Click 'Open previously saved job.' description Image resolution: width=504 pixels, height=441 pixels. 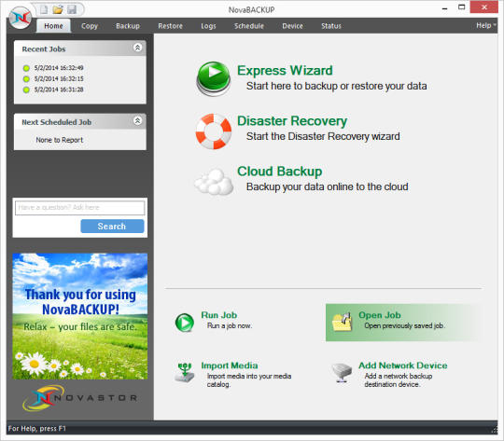(x=405, y=325)
